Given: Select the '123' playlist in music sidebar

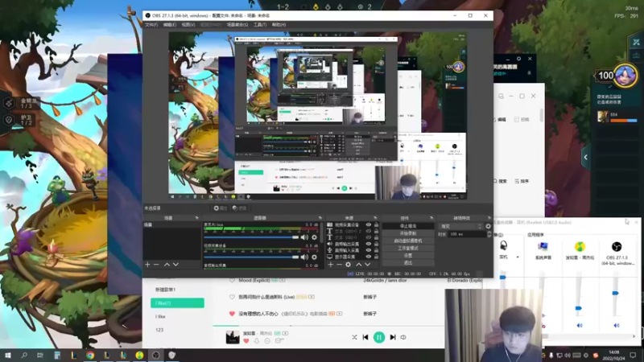Looking at the screenshot, I should (159, 330).
